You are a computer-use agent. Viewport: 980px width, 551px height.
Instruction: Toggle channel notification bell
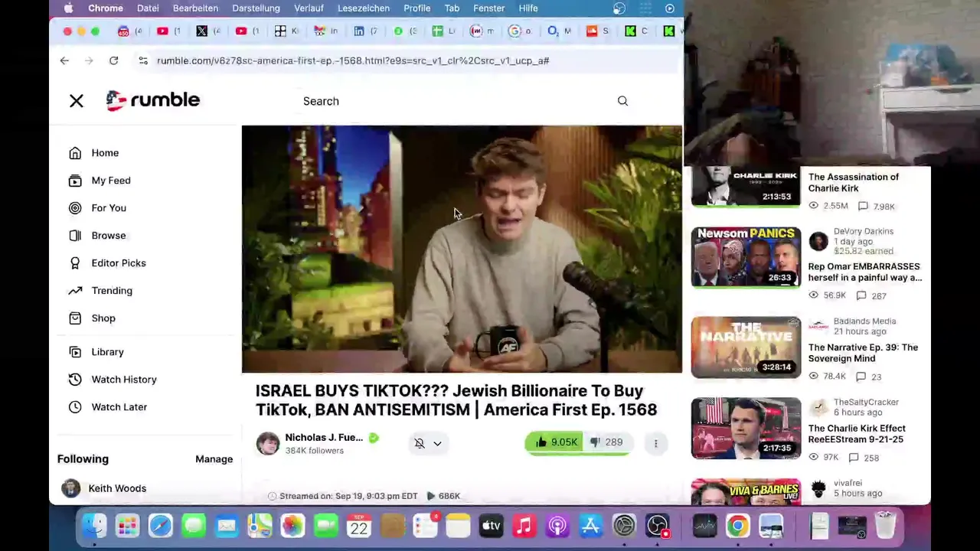point(420,443)
